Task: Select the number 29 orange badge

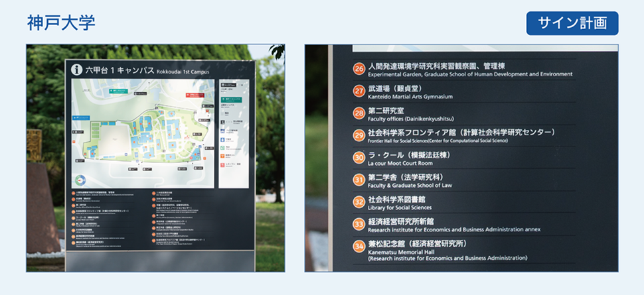Action: (359, 136)
